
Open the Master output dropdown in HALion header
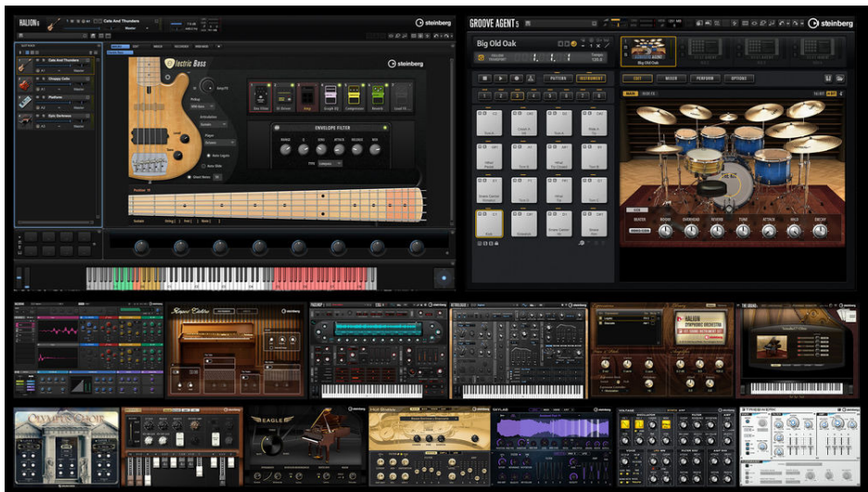135,28
